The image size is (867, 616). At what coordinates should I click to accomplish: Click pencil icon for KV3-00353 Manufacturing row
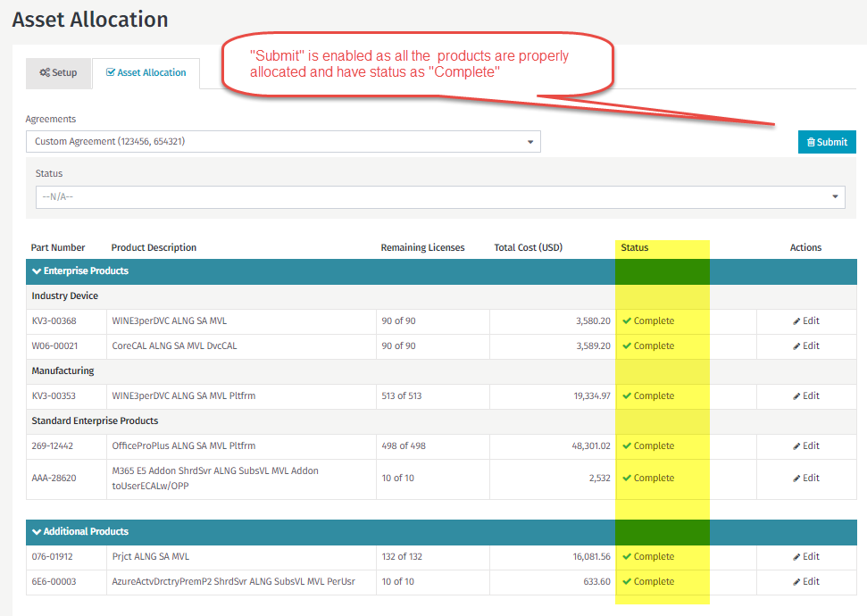[x=796, y=396]
